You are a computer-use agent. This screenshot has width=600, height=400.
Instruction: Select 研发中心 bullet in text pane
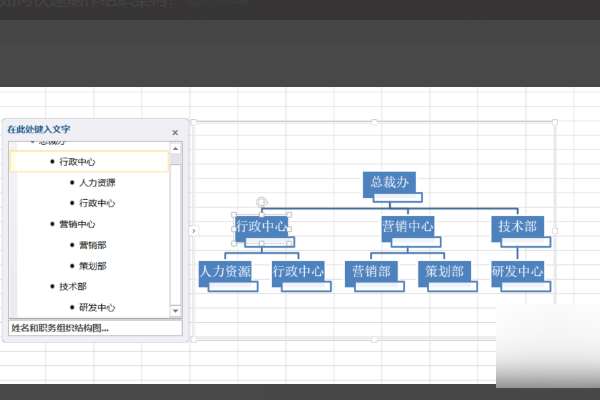coord(97,307)
